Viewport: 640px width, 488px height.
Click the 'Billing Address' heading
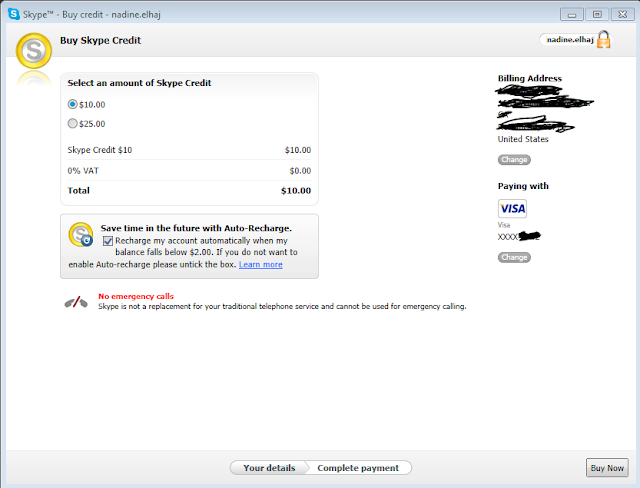(529, 78)
